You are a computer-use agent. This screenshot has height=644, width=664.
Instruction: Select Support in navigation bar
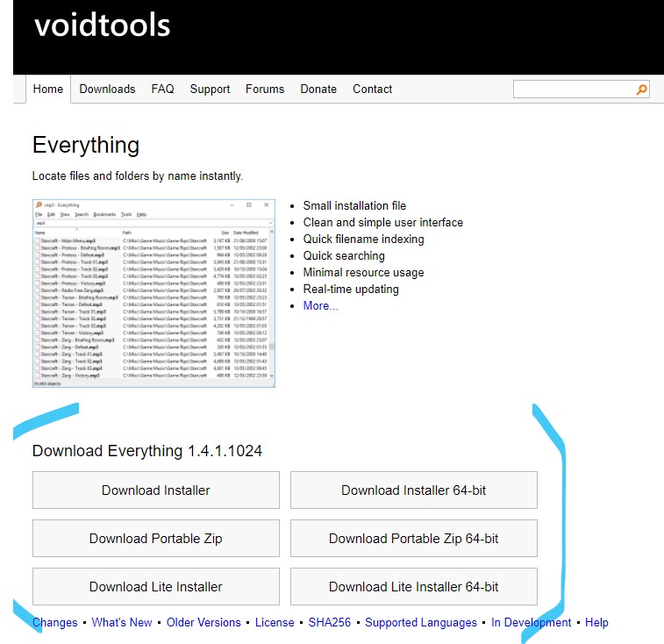pyautogui.click(x=210, y=89)
